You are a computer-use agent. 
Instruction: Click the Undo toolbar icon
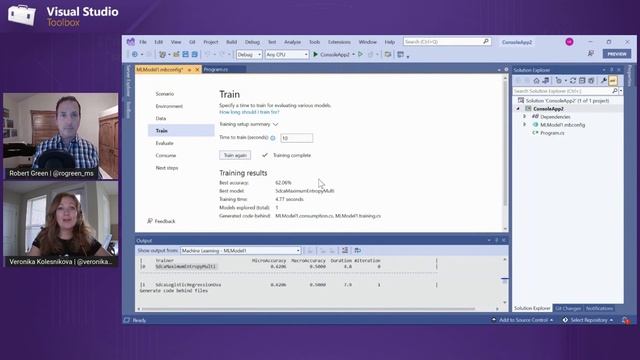207,54
